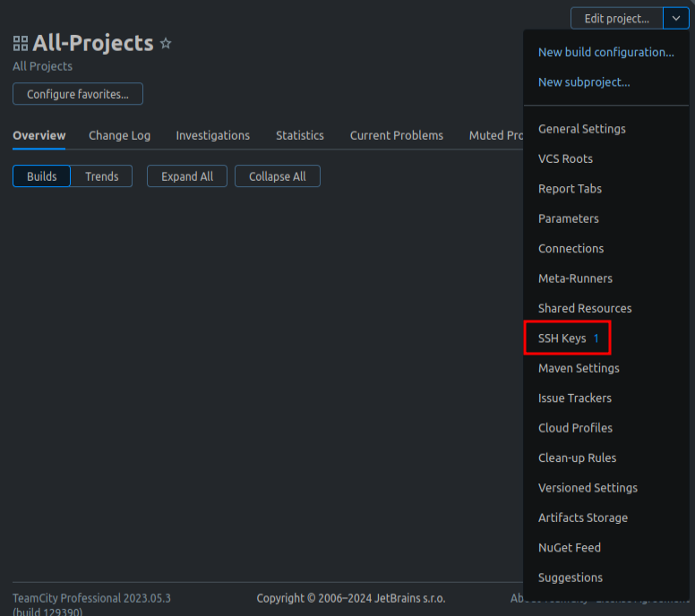The image size is (695, 616).
Task: Open Configure favorites
Action: 78,94
